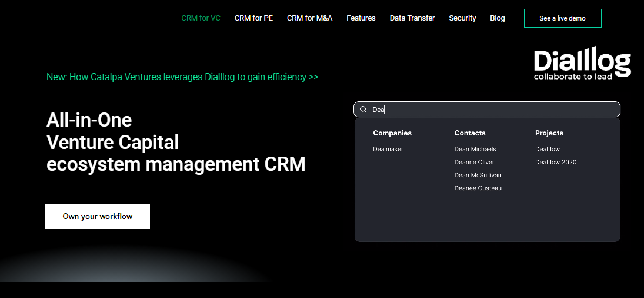Visit the Security page

[x=462, y=18]
